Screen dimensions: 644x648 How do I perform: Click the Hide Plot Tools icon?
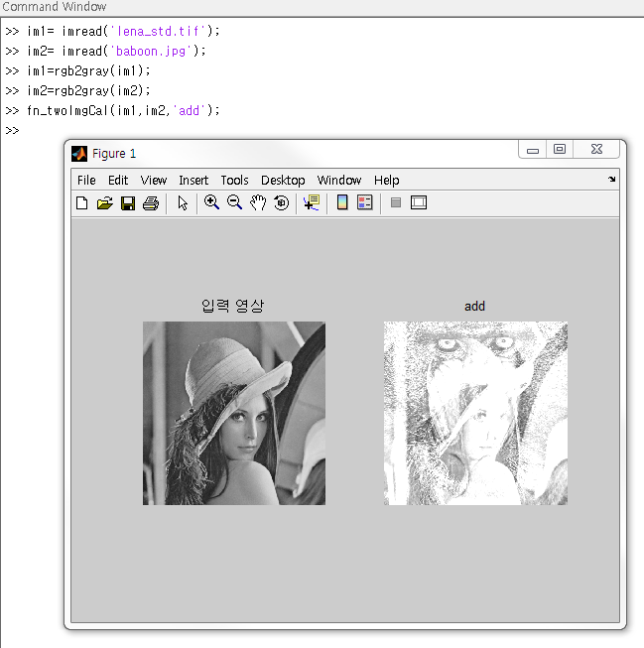pyautogui.click(x=396, y=202)
